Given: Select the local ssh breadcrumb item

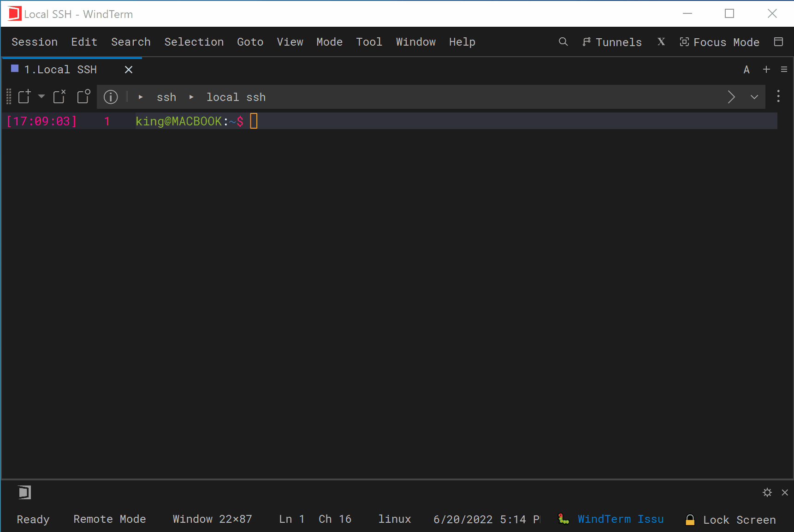Looking at the screenshot, I should pyautogui.click(x=236, y=97).
